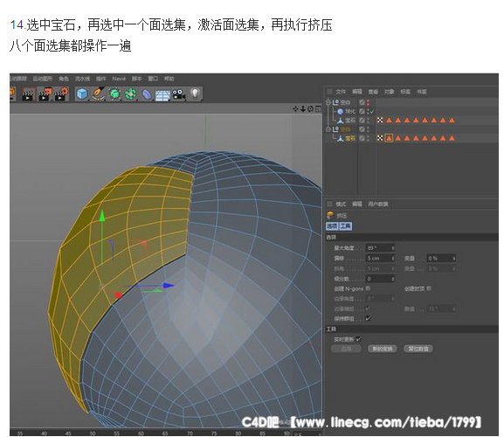The image size is (504, 437).
Task: Click the extrude tool icon in attributes
Action: [330, 215]
